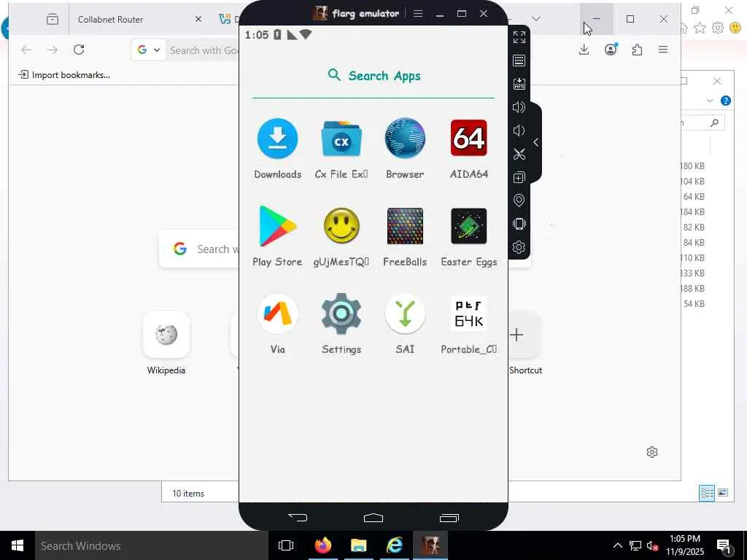Tap the Android recent apps button
Image resolution: width=747 pixels, height=560 pixels.
click(x=449, y=518)
